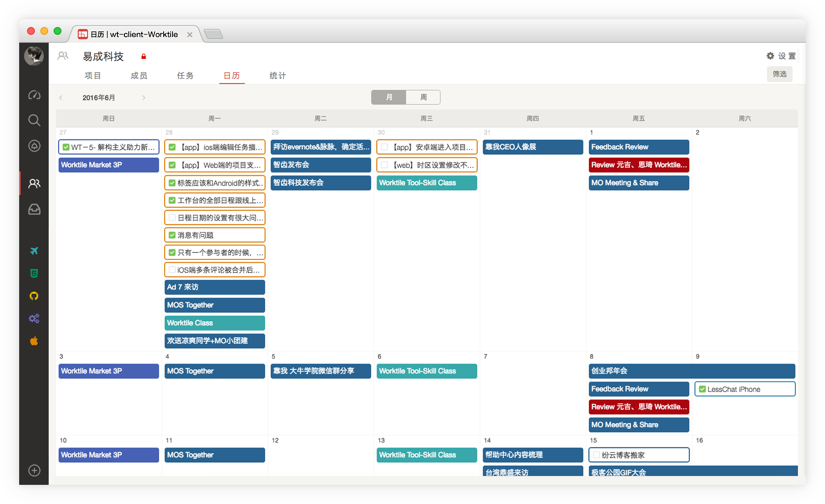
Task: Uncheck 标签应该和Android的样式 checkbox
Action: pos(172,183)
